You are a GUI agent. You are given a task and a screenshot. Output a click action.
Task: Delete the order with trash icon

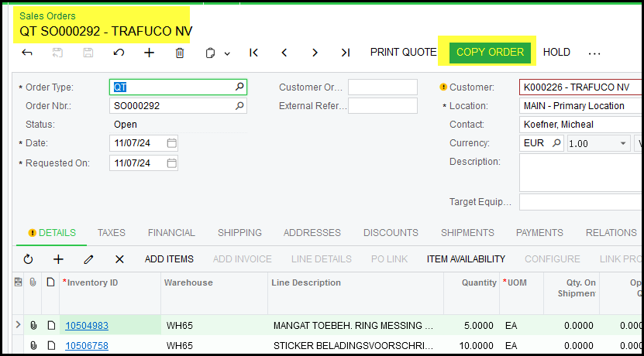click(x=180, y=53)
